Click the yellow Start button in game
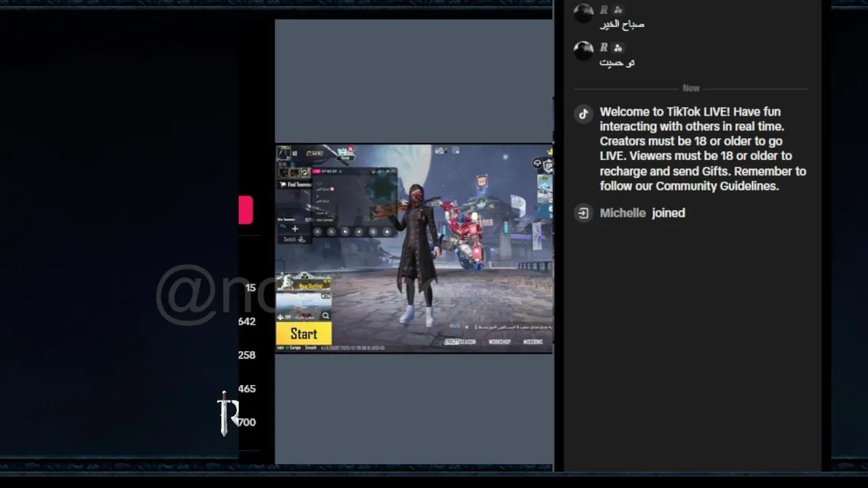The height and width of the screenshot is (488, 868). click(304, 333)
